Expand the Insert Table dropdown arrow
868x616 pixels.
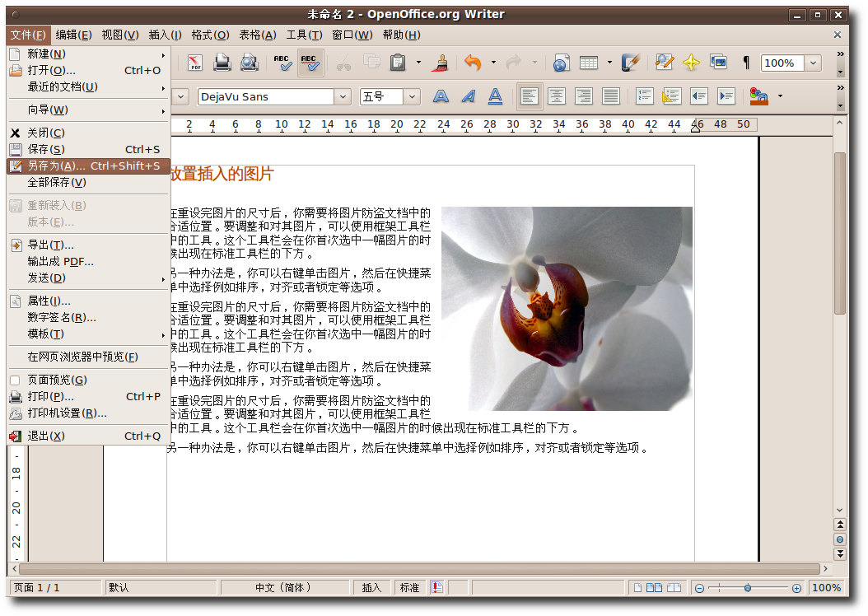point(609,63)
